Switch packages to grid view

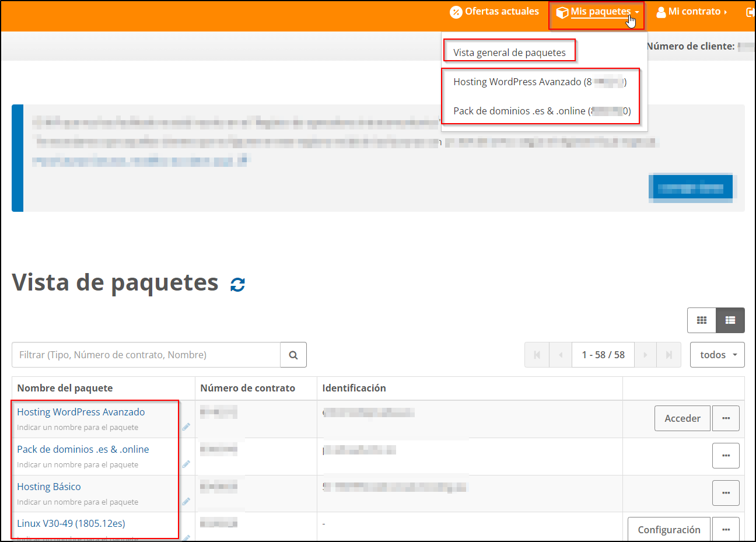(x=702, y=320)
